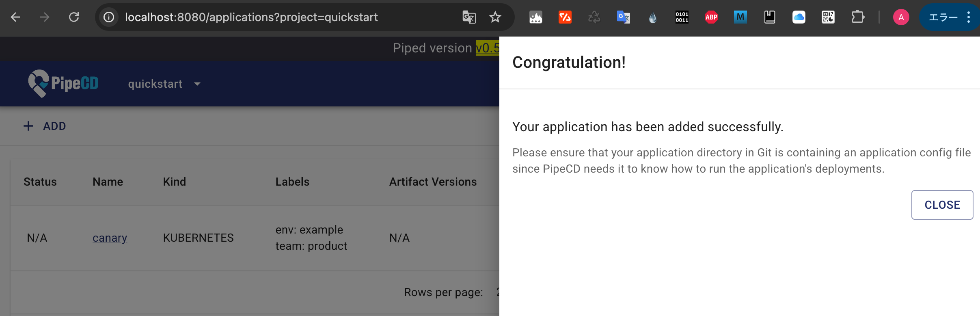980x316 pixels.
Task: Bookmark this page with the star icon
Action: tap(495, 17)
